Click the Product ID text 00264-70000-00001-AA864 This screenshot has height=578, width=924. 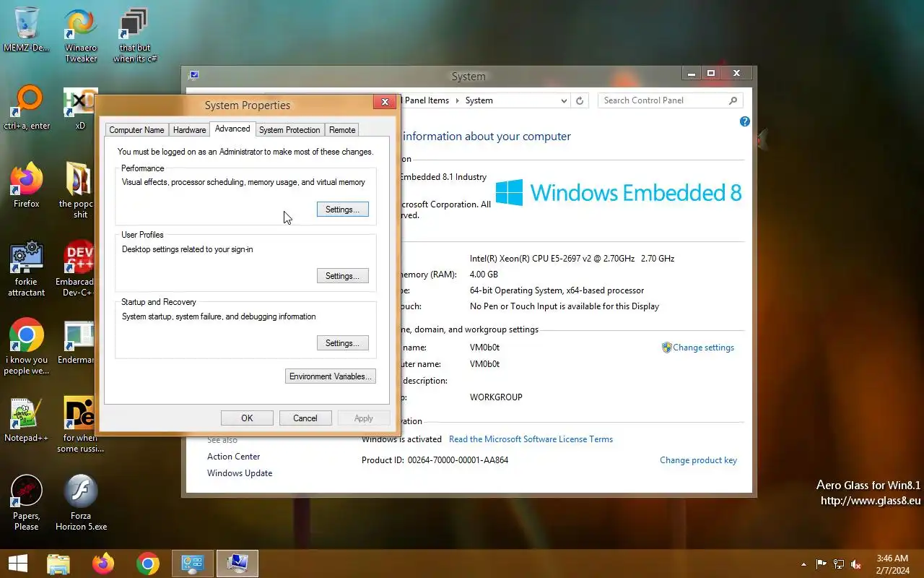point(458,460)
